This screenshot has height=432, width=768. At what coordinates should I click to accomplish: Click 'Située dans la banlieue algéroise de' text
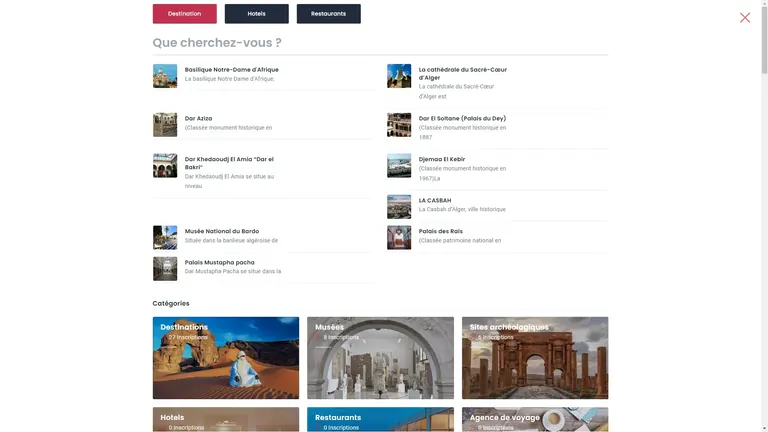click(x=231, y=240)
